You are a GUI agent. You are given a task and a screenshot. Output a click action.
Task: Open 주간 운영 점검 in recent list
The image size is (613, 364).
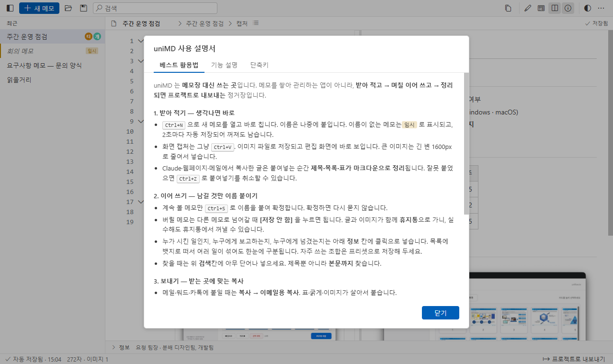52,36
